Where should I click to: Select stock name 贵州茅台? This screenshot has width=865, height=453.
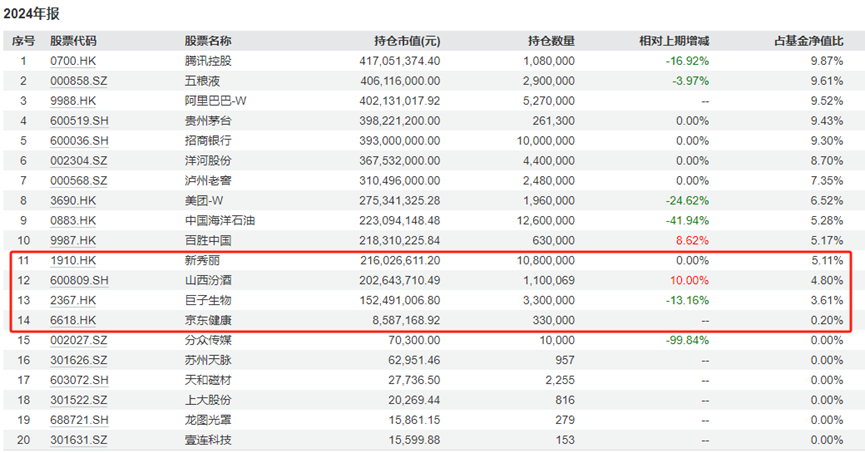208,121
